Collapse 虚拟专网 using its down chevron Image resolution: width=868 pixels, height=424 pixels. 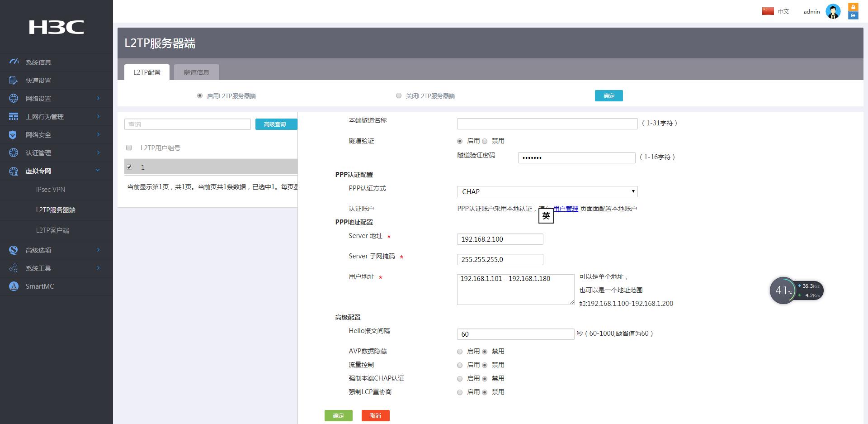98,170
